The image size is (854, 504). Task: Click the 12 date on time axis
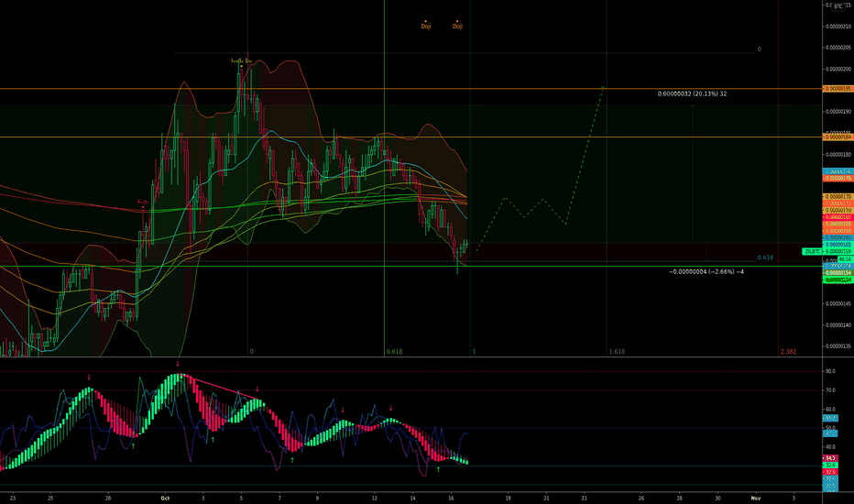click(x=374, y=498)
